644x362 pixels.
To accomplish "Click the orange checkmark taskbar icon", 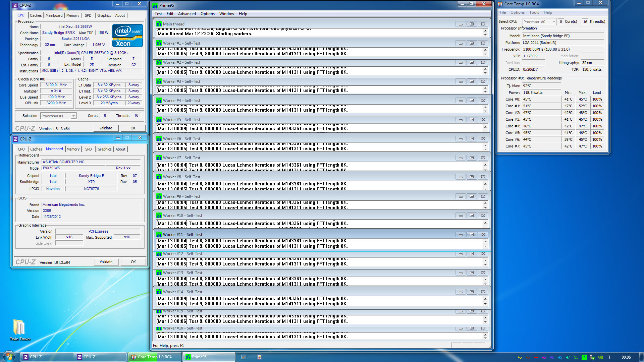I will coord(244,357).
